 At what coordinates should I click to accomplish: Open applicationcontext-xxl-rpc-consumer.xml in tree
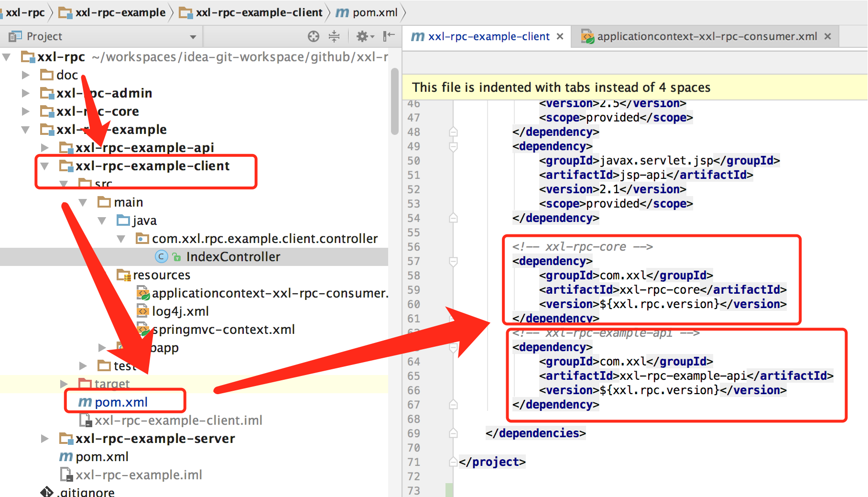[270, 293]
